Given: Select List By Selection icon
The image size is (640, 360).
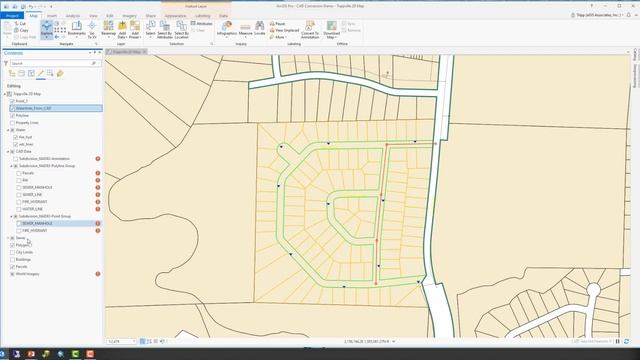Looking at the screenshot, I should tap(31, 73).
